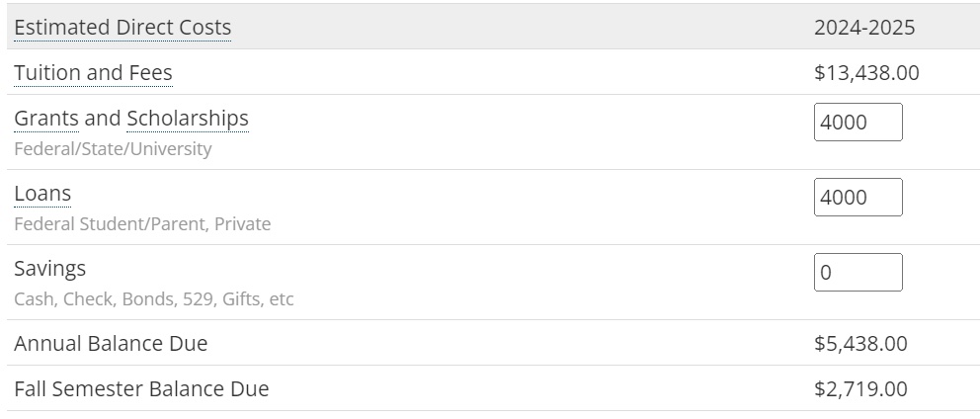Click the $2,719.00 fall balance value
Image resolution: width=980 pixels, height=419 pixels.
coord(860,389)
